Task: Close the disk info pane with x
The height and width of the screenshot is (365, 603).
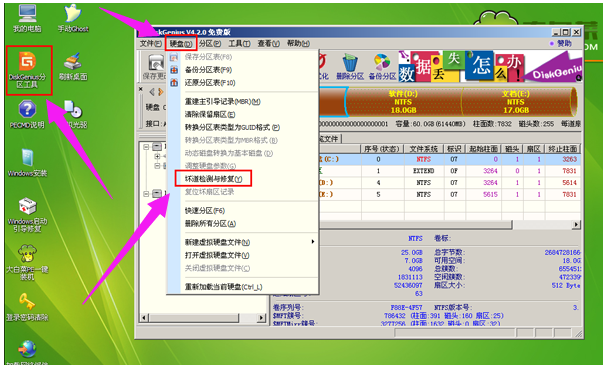Action: pyautogui.click(x=141, y=89)
